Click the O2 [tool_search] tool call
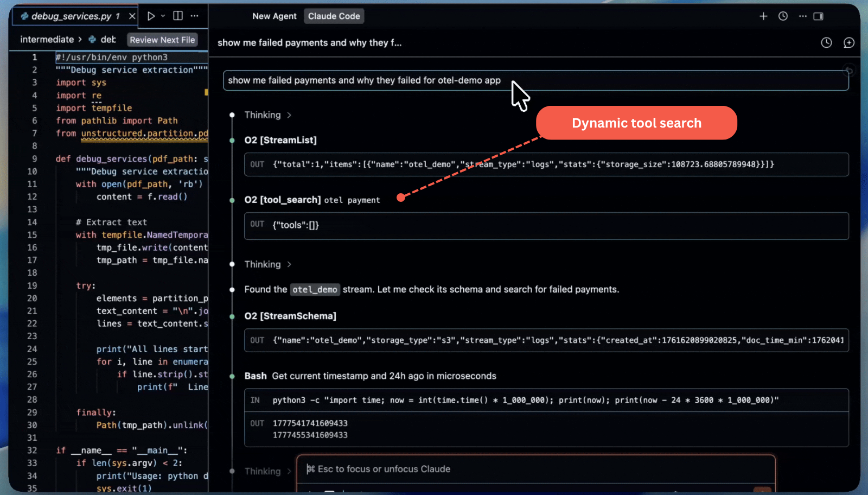The image size is (868, 495). 312,200
